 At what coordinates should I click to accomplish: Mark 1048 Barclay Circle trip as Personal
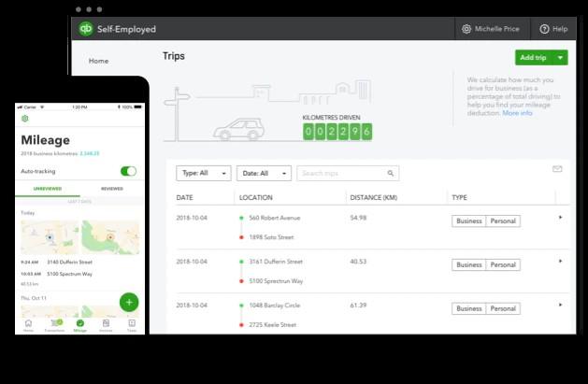pyautogui.click(x=503, y=308)
